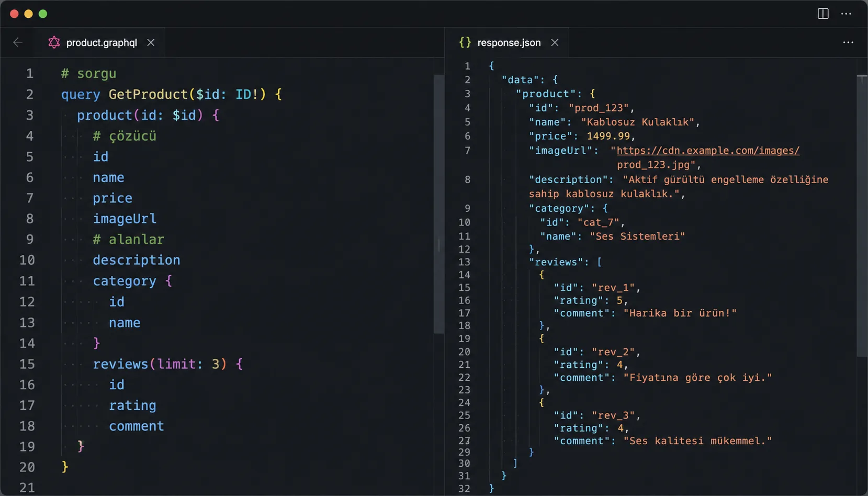Viewport: 868px width, 496px height.
Task: Close the response.json tab
Action: coord(555,42)
